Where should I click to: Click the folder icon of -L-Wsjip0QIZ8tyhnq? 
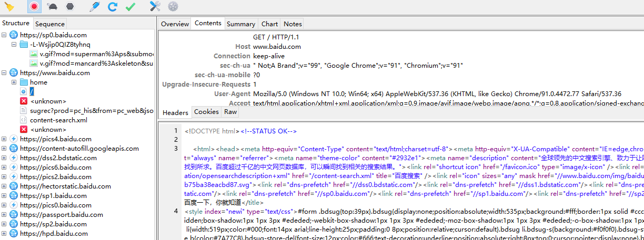click(x=24, y=45)
